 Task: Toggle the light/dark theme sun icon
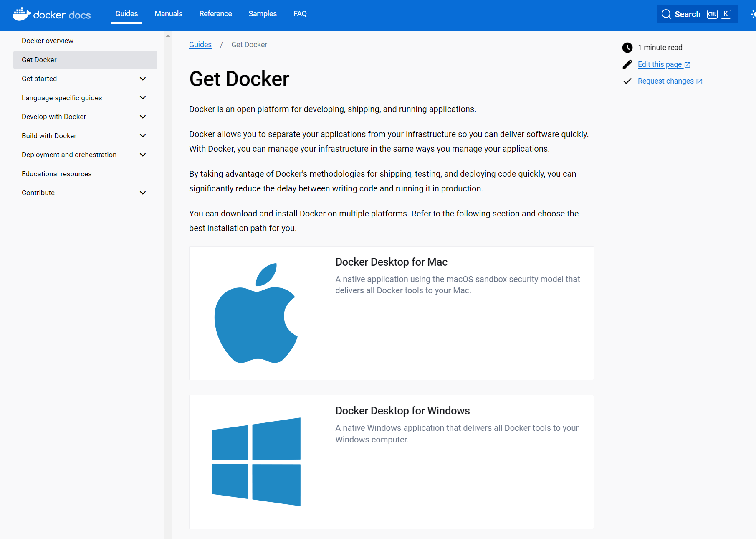(753, 14)
